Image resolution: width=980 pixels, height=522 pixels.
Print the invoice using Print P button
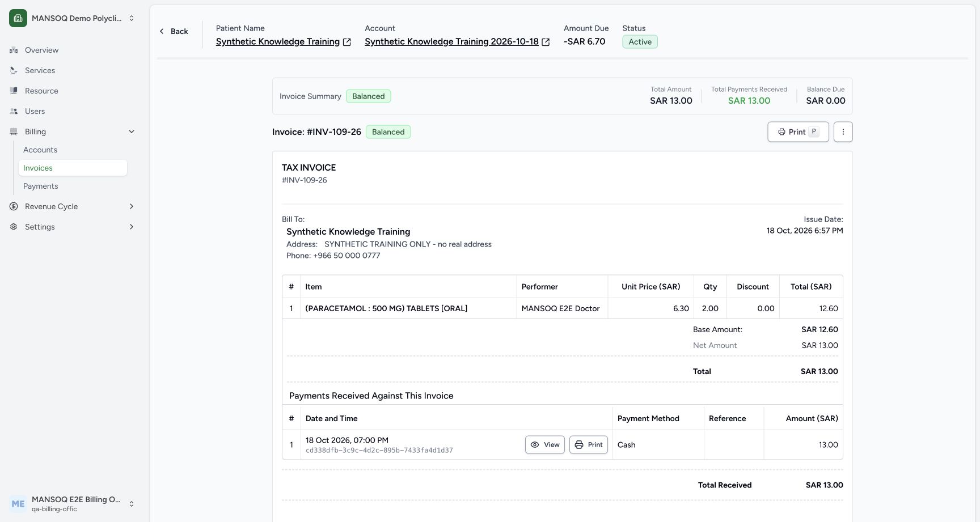(x=798, y=132)
